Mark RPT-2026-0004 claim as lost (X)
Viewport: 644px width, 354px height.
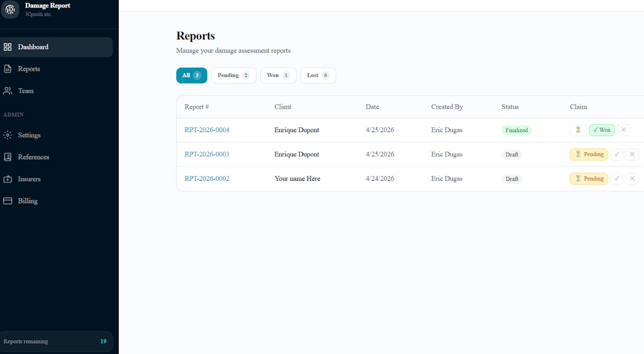[x=623, y=130]
